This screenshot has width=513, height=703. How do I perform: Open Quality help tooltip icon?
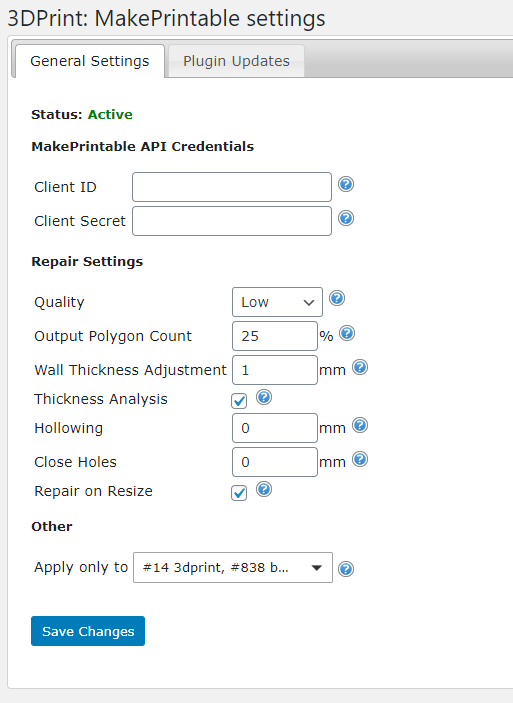pos(337,298)
